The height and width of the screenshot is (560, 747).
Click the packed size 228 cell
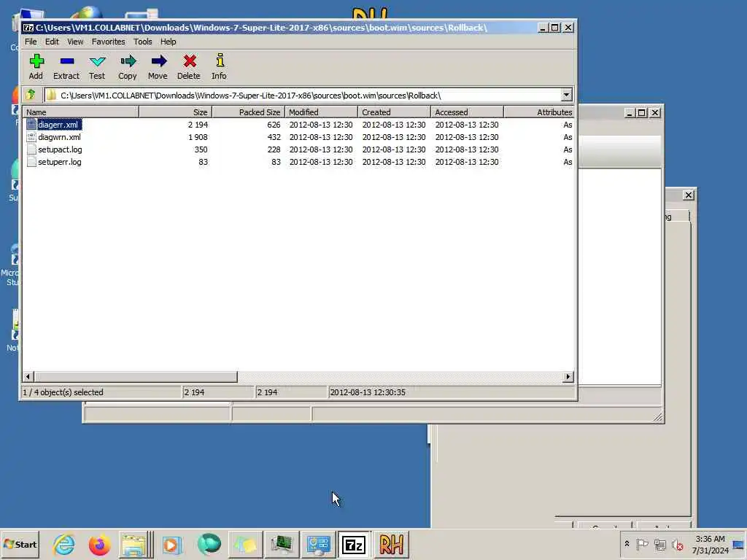274,149
